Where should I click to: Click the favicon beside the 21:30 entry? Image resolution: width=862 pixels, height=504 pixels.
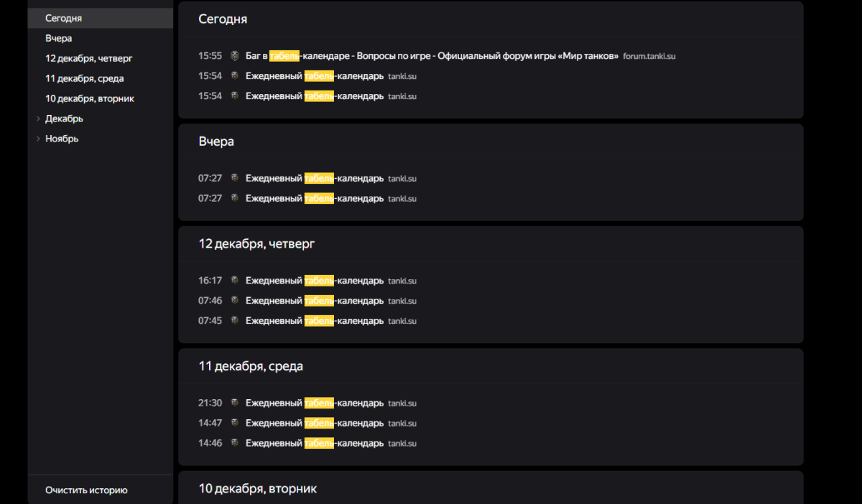[234, 403]
